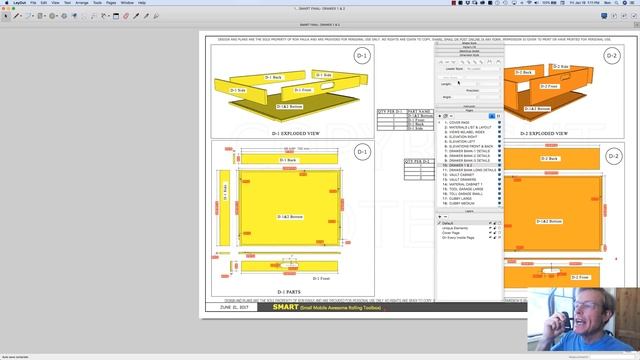Activate the Rectangle tool
The width and height of the screenshot is (640, 360).
coord(40,16)
